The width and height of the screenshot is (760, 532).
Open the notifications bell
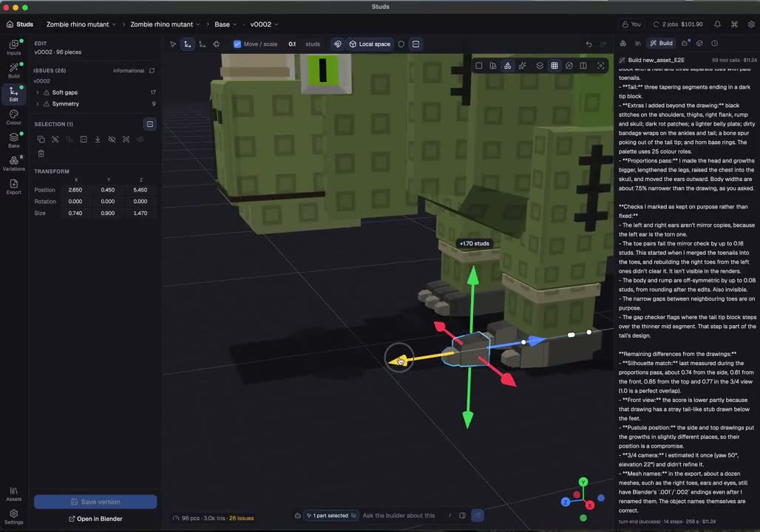[717, 24]
